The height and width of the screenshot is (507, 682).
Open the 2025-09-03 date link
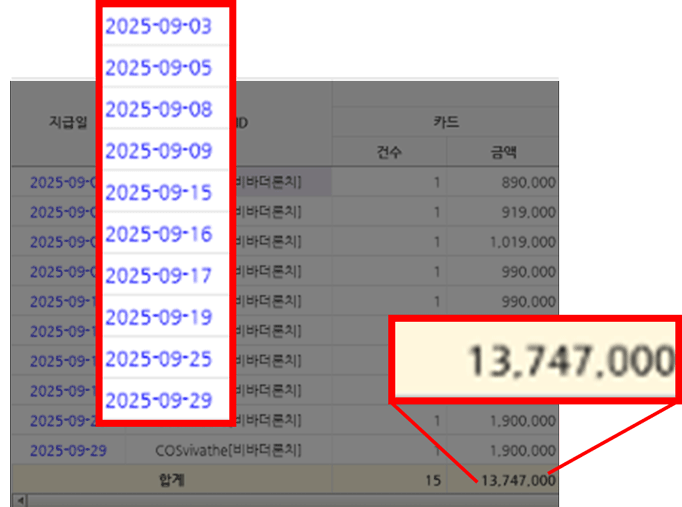[158, 27]
